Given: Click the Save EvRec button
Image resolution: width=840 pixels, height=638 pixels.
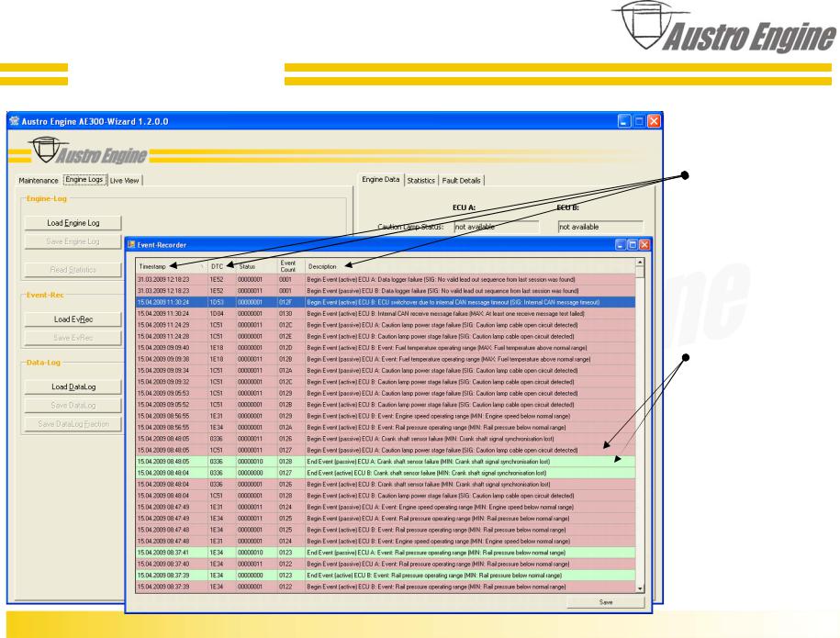Looking at the screenshot, I should (x=73, y=338).
